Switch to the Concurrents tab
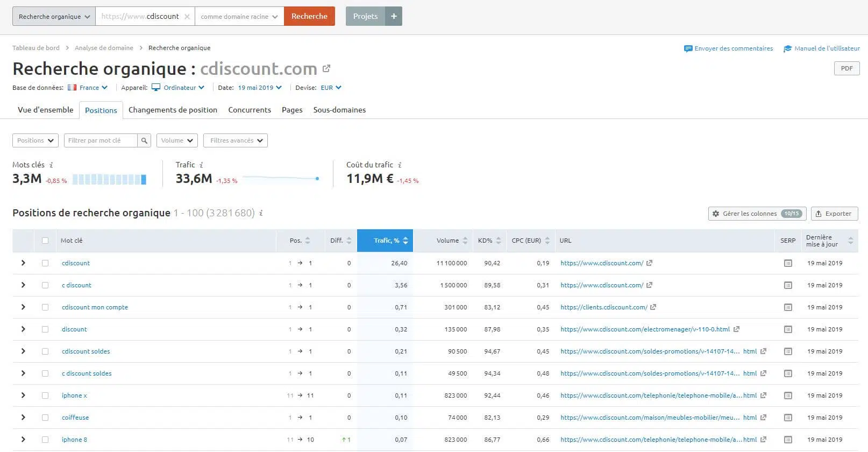The height and width of the screenshot is (452, 868). pos(250,110)
